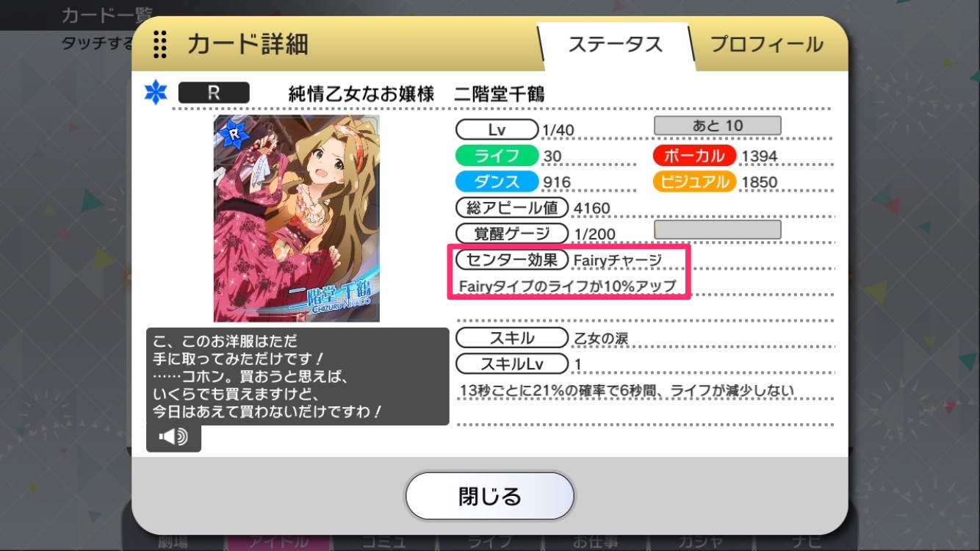Click the 覚醒ゲージ progress bar
980x551 pixels.
pyautogui.click(x=717, y=229)
